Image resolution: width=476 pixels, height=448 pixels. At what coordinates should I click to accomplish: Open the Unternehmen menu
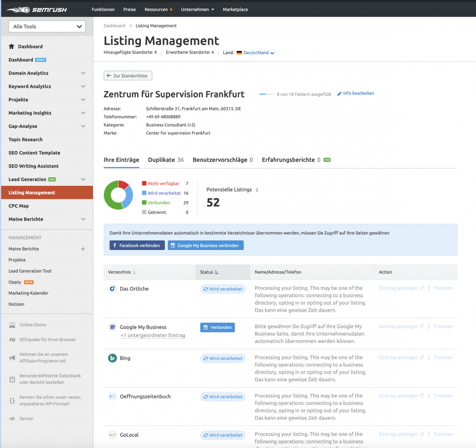pyautogui.click(x=197, y=9)
